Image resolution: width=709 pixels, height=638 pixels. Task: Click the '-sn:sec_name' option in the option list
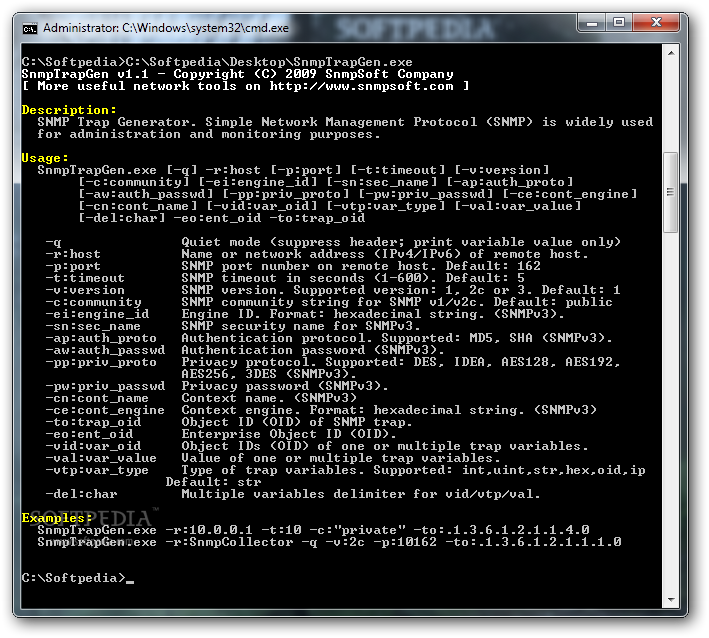tap(93, 326)
